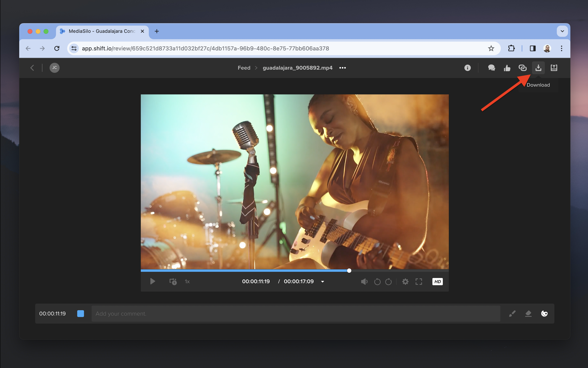Click the thumbs up approve icon
588x368 pixels.
507,68
